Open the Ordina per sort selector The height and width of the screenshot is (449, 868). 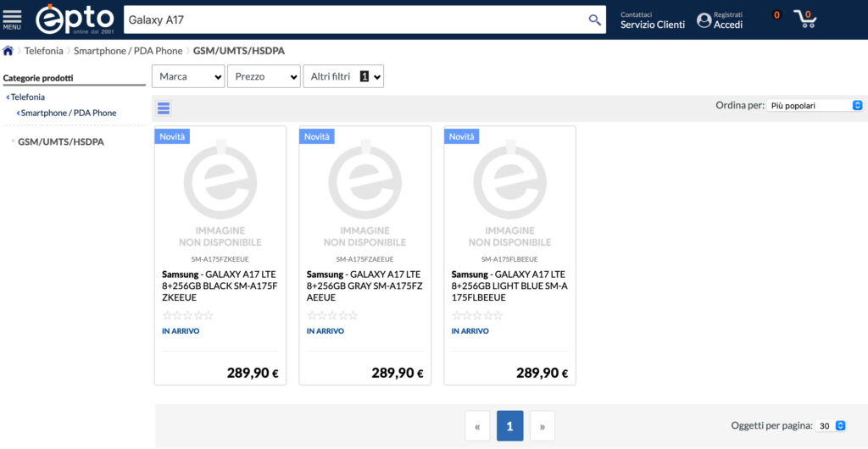tap(815, 106)
